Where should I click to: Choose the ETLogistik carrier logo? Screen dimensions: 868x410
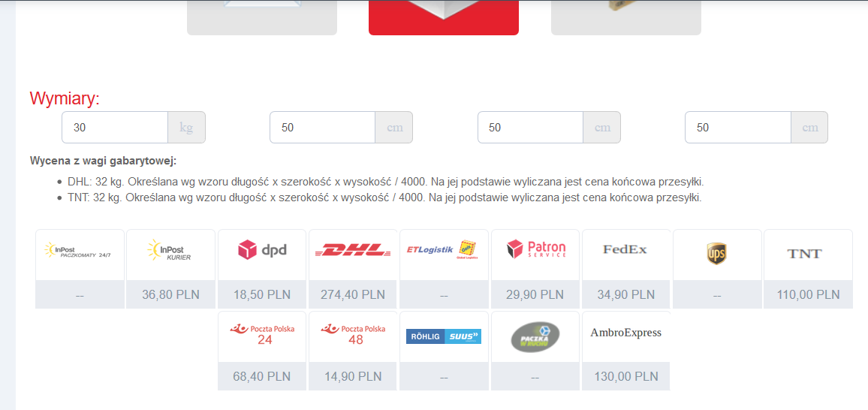pos(444,250)
